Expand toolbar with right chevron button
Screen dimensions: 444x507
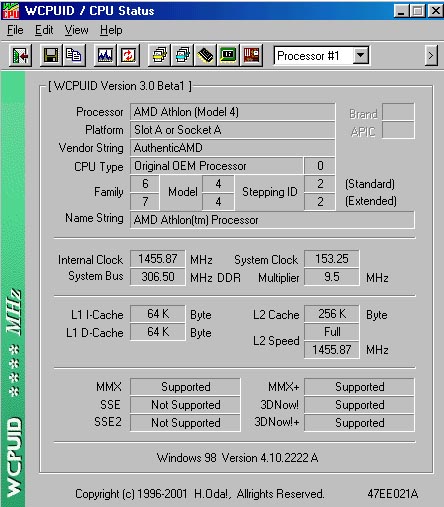431,55
